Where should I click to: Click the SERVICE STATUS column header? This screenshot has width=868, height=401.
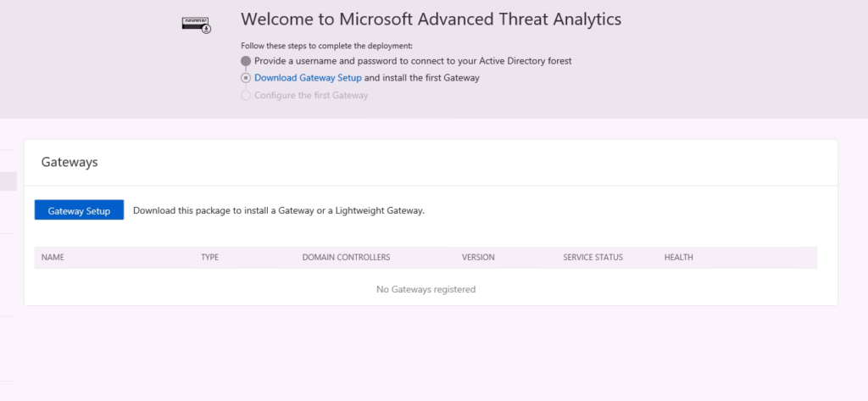point(593,258)
